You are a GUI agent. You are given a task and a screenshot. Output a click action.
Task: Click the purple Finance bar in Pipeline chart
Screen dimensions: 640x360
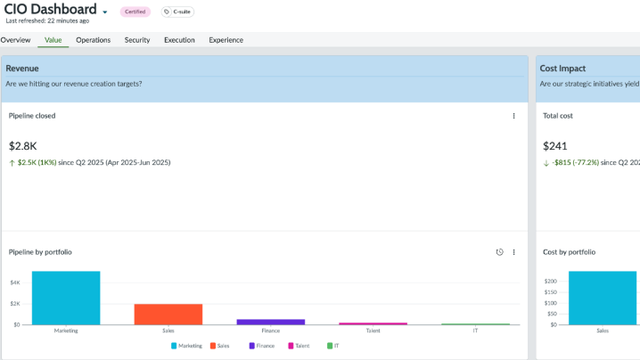point(271,322)
